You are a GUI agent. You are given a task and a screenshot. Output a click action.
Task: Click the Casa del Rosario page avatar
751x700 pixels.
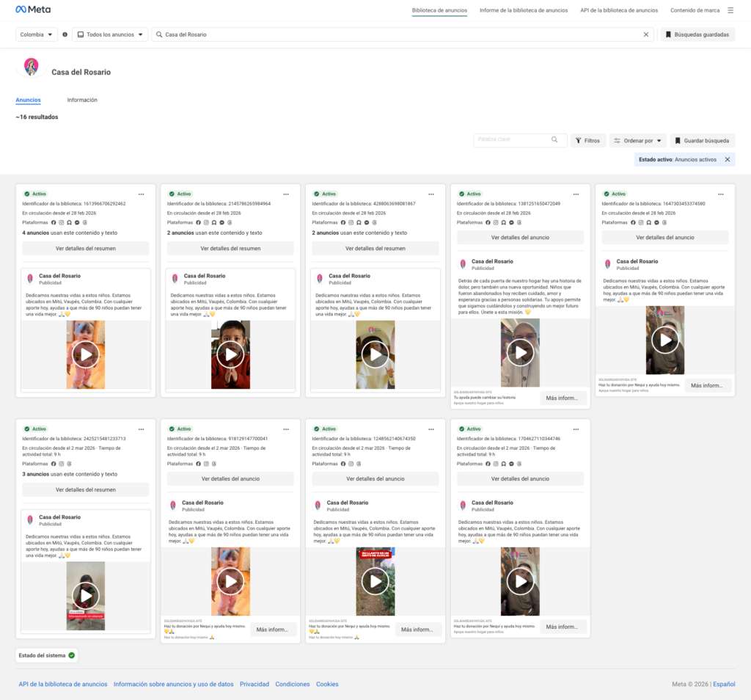[31, 67]
